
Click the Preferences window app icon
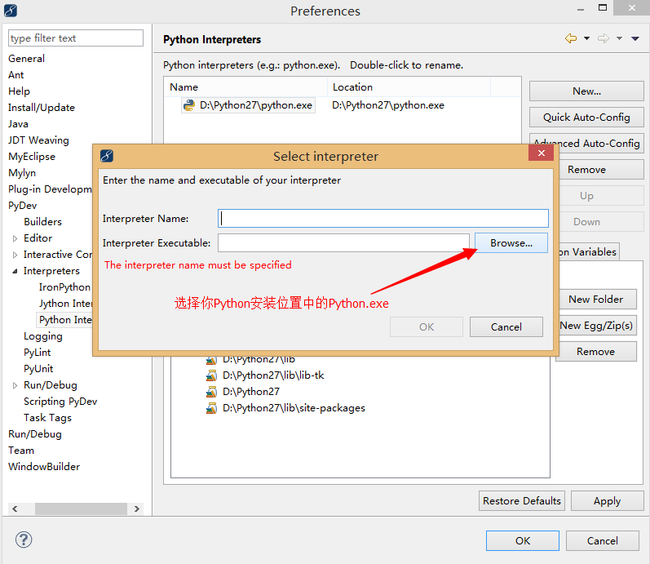(10, 10)
